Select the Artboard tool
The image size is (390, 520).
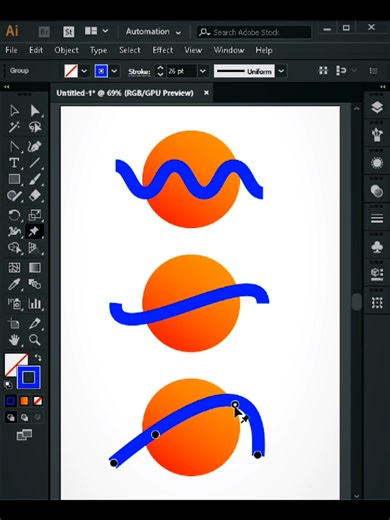click(14, 323)
